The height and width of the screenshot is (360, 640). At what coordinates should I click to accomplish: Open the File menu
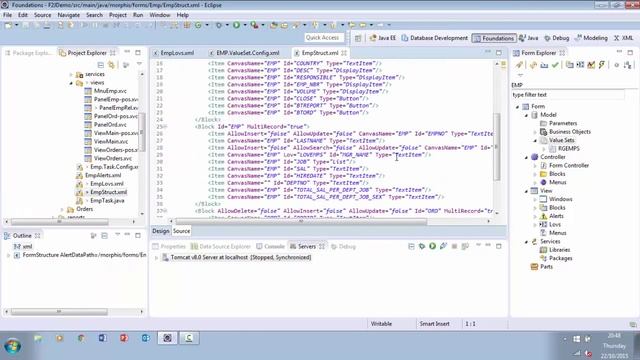tap(7, 15)
